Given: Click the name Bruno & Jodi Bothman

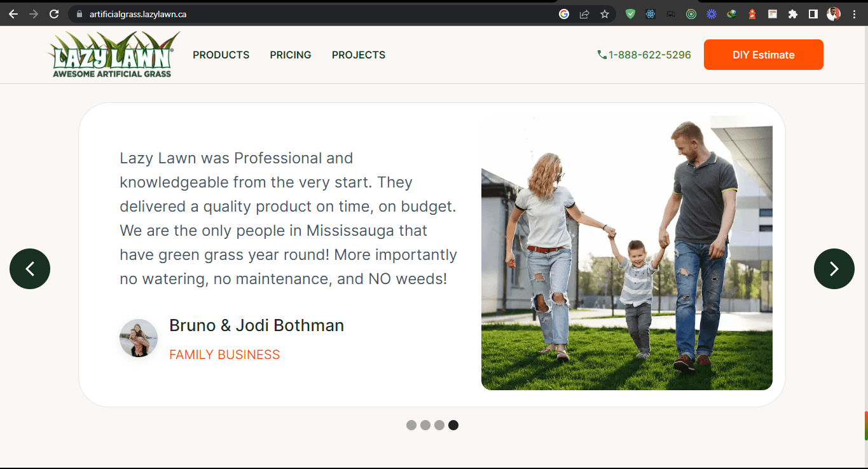Looking at the screenshot, I should [256, 325].
